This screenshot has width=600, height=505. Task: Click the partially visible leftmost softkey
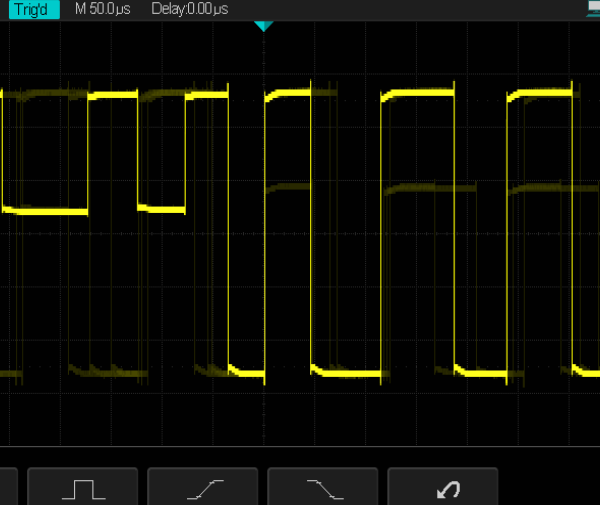click(x=8, y=488)
